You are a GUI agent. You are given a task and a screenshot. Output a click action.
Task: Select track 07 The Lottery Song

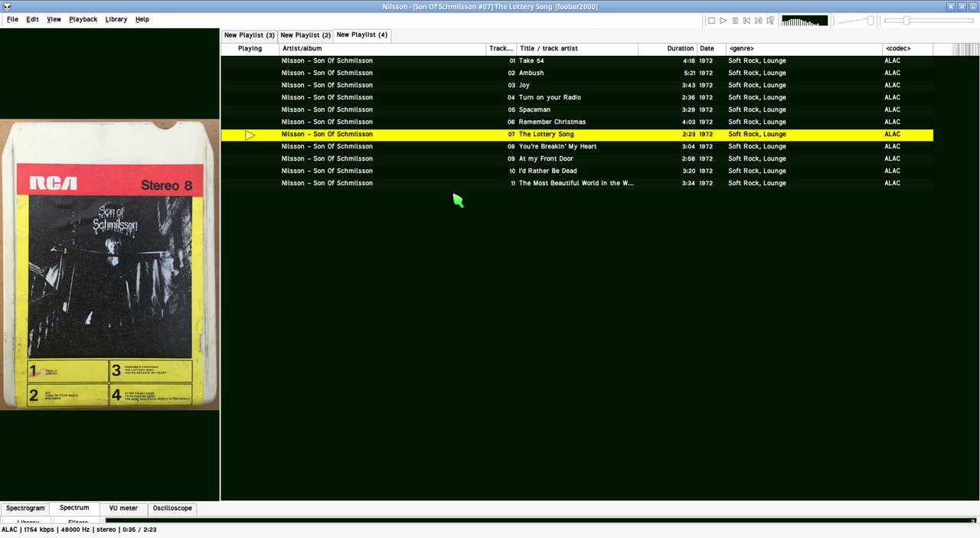(577, 135)
